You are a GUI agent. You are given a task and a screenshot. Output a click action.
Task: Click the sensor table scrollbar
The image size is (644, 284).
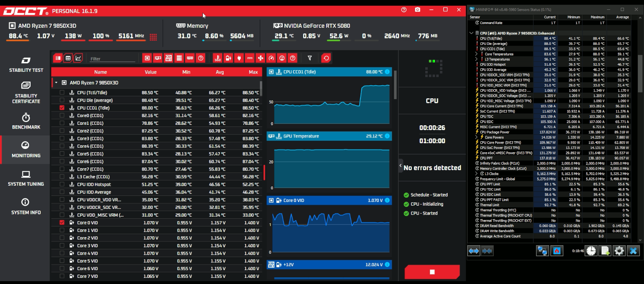click(x=261, y=88)
